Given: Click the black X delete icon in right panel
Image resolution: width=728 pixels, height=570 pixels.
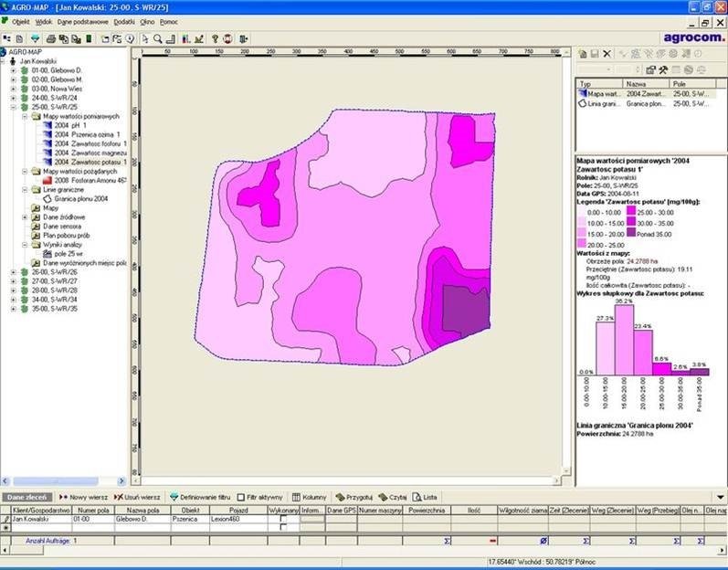Looking at the screenshot, I should pos(607,55).
